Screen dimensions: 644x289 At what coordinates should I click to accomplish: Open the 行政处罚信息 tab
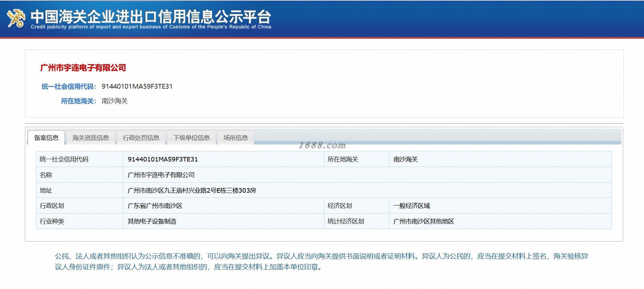(141, 138)
